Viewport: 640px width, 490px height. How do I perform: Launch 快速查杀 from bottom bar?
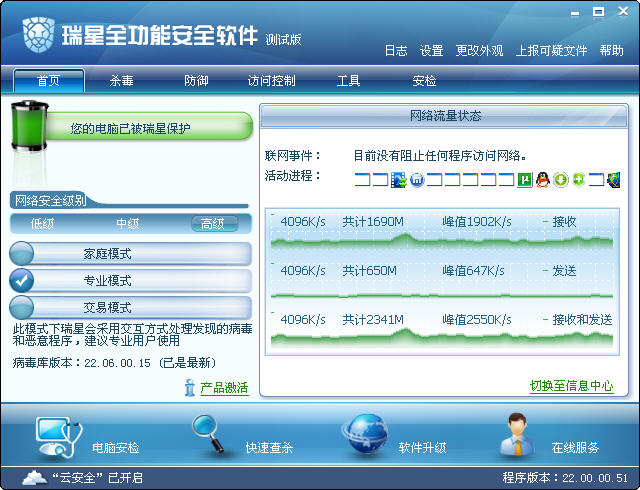[269, 448]
